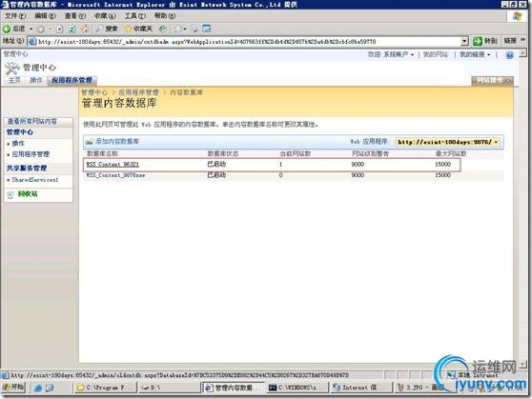Click inside the address bar URL field

249,42
